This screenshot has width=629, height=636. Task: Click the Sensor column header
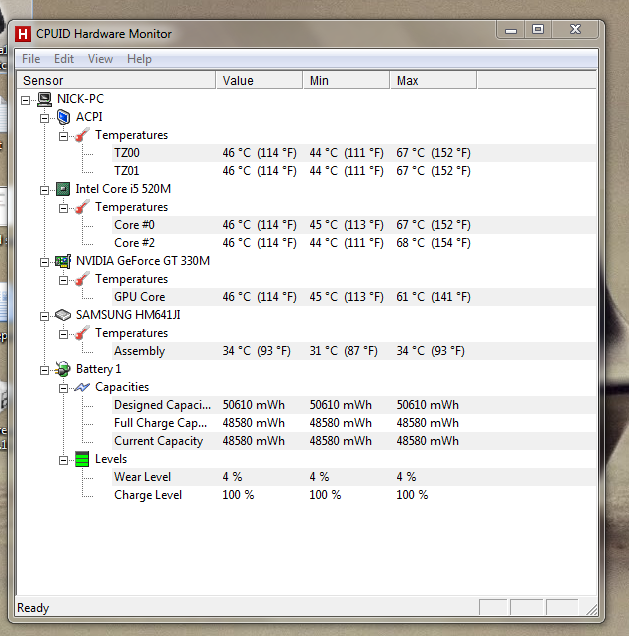pyautogui.click(x=116, y=80)
